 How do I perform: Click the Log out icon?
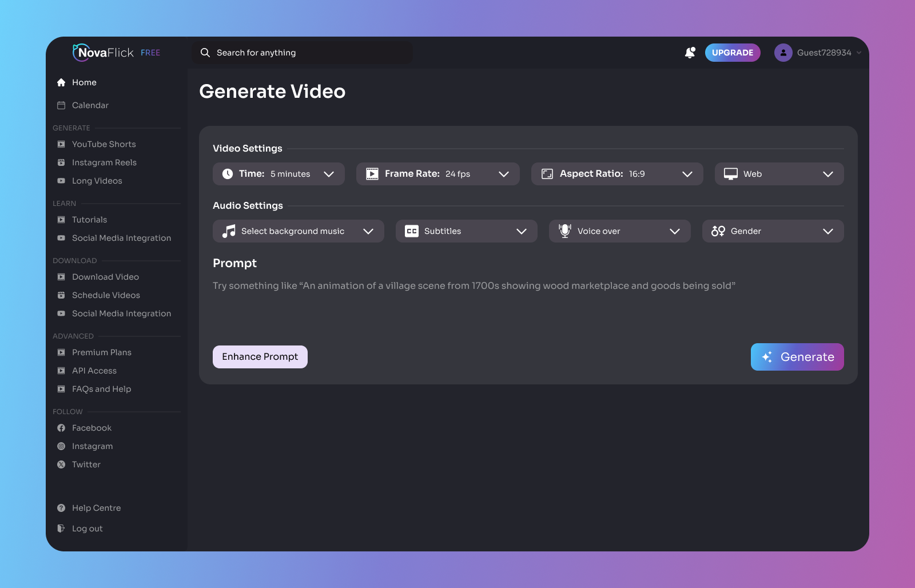click(61, 529)
